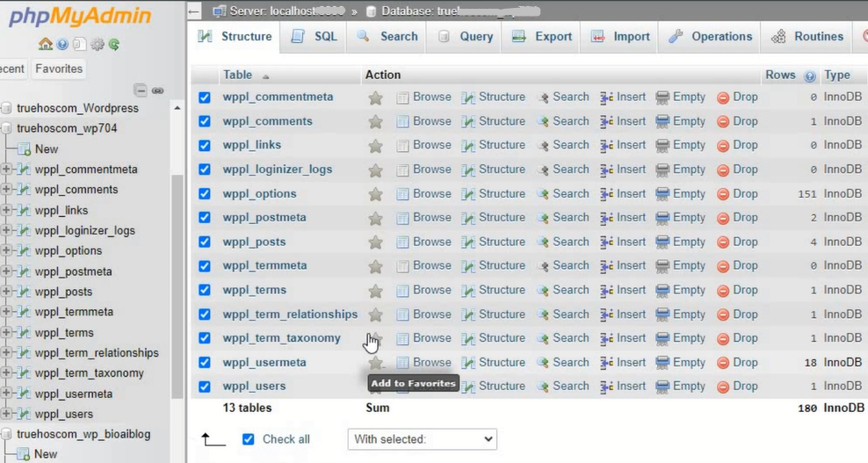Open the Query tab
Viewport: 868px width, 463px height.
point(465,37)
